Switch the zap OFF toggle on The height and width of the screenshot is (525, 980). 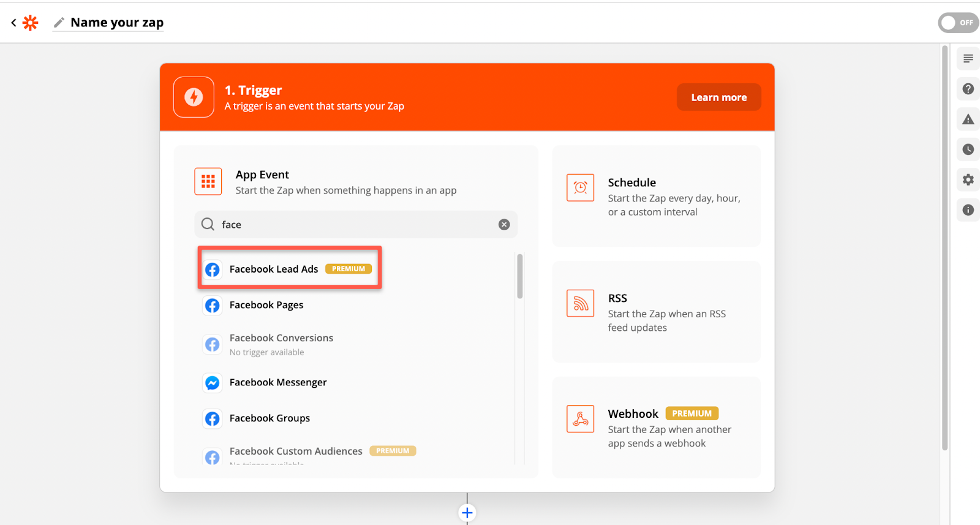coord(958,23)
